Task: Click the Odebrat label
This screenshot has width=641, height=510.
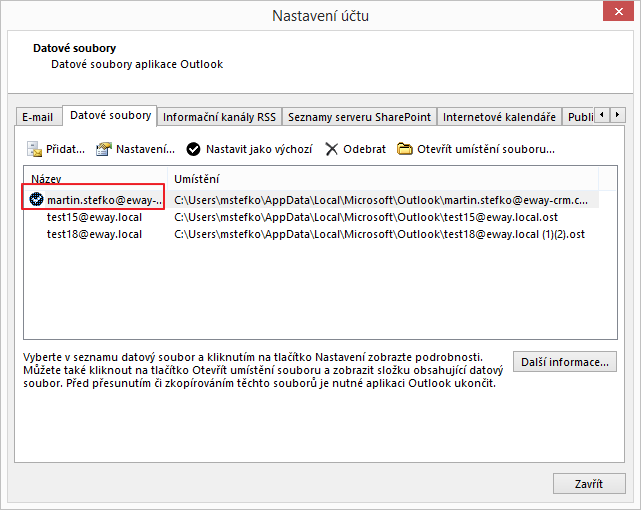Action: click(x=364, y=149)
